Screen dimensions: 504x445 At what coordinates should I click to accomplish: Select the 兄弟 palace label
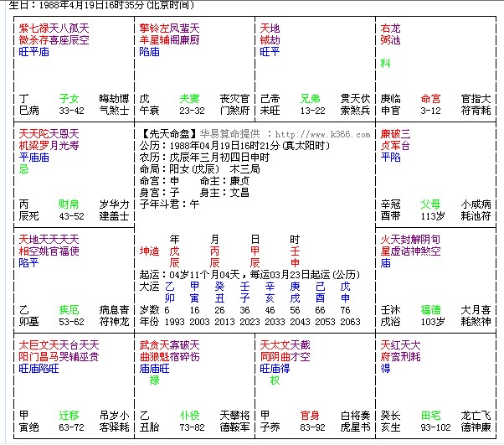coord(310,99)
